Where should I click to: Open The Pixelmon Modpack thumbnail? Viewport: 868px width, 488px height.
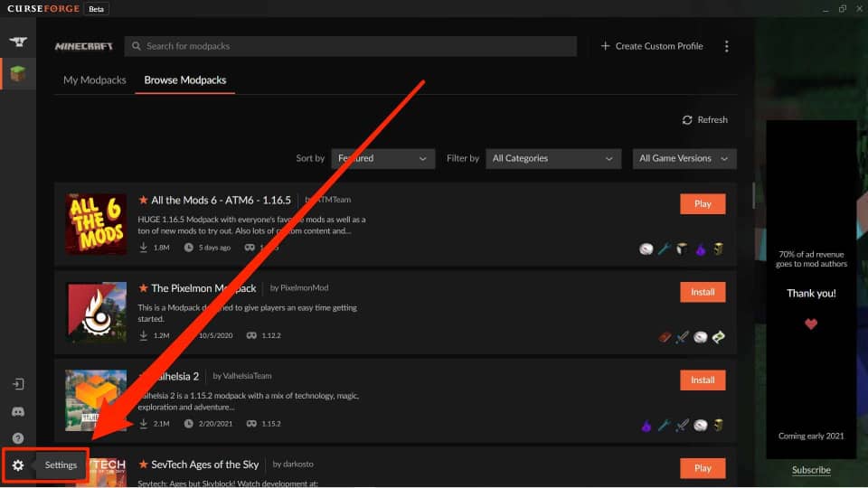pos(96,312)
